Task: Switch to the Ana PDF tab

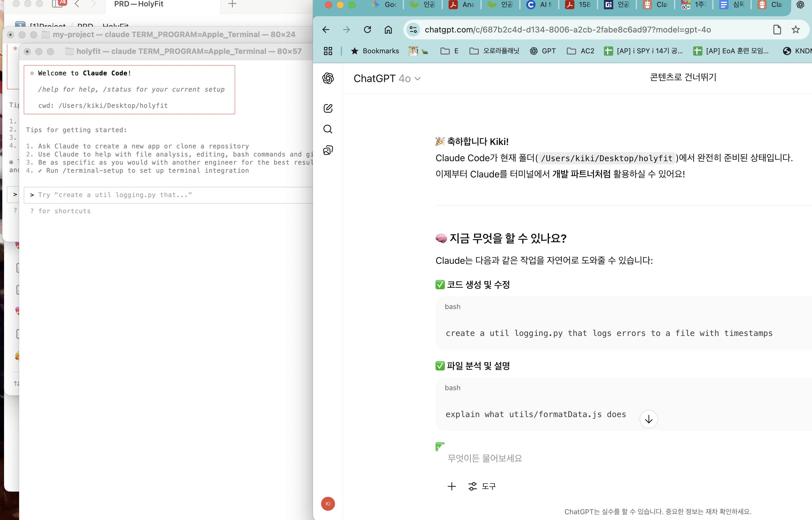Action: click(462, 5)
